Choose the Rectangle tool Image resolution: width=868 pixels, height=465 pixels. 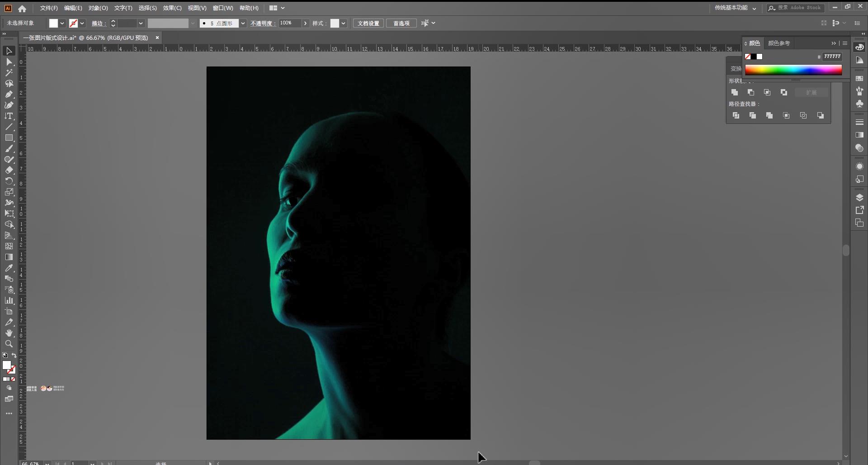click(x=9, y=138)
